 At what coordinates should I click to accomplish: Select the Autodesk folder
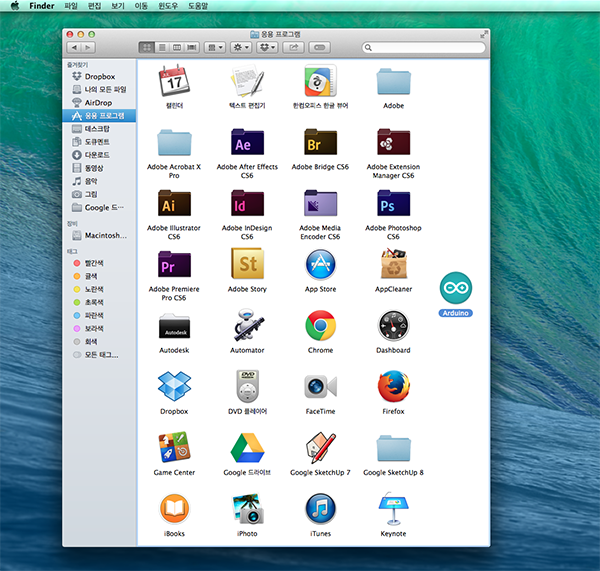point(174,326)
